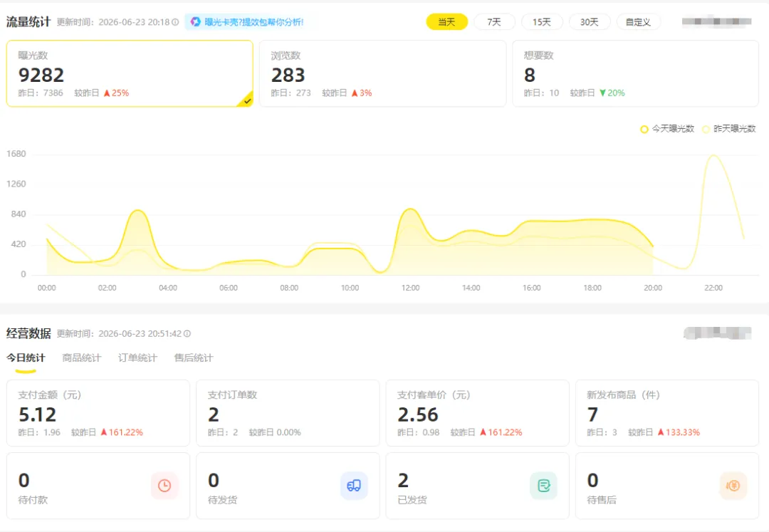Click the 待付款 clock icon
Screen dimensions: 769x532
coord(164,486)
